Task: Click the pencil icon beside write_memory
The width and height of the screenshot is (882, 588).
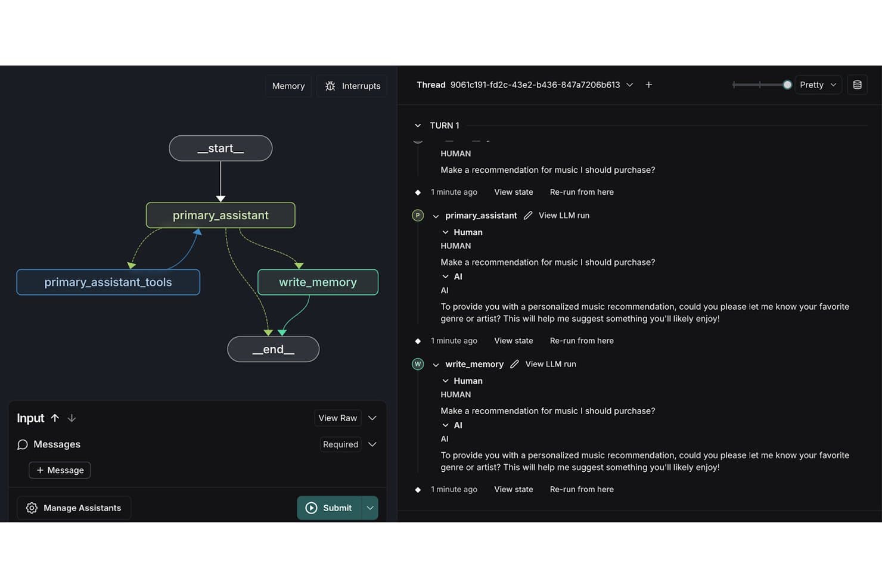Action: [514, 364]
